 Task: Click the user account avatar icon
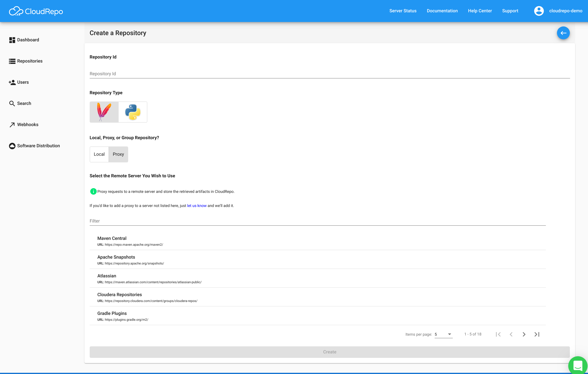pos(539,11)
